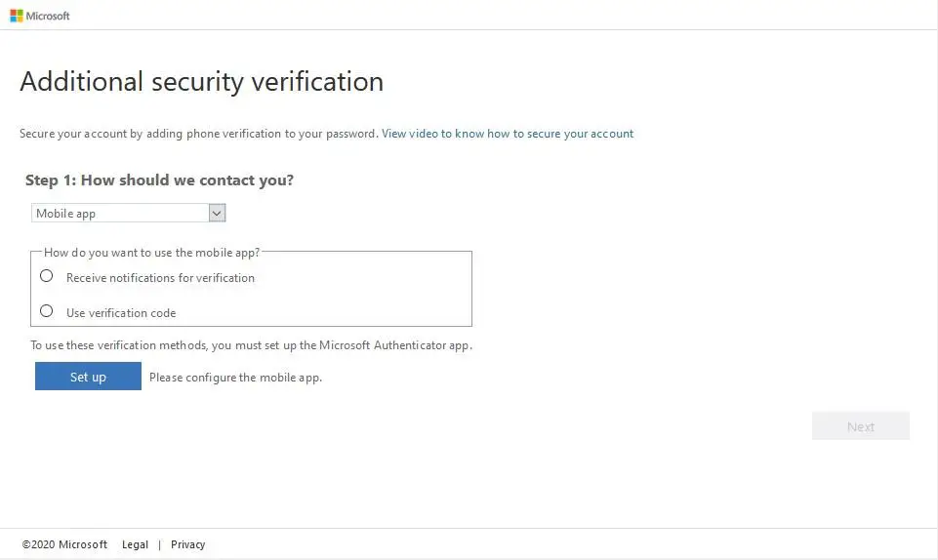Click the 'Additional security verification' page heading
Screen dimensions: 938x560
pos(201,81)
